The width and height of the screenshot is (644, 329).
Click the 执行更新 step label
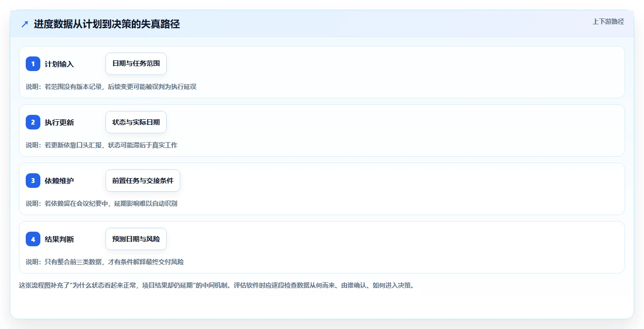pyautogui.click(x=59, y=123)
